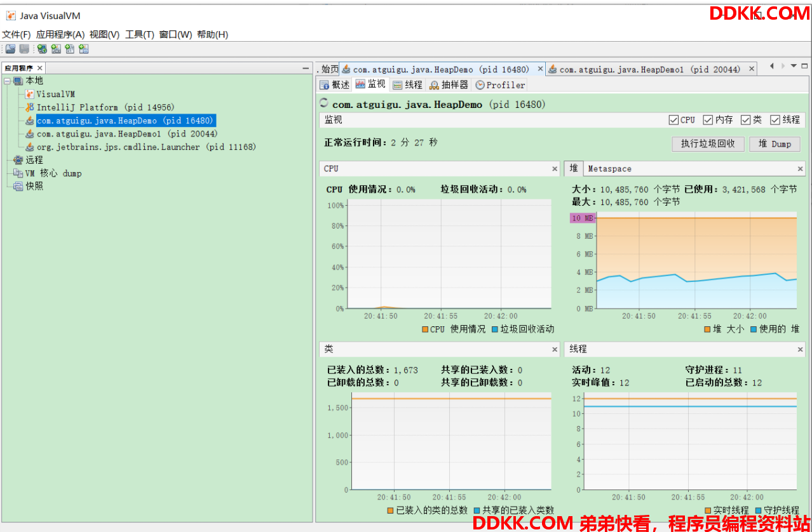This screenshot has height=532, width=812.
Task: Close the HeapDemo1 (pid 20044) document tab
Action: click(752, 69)
